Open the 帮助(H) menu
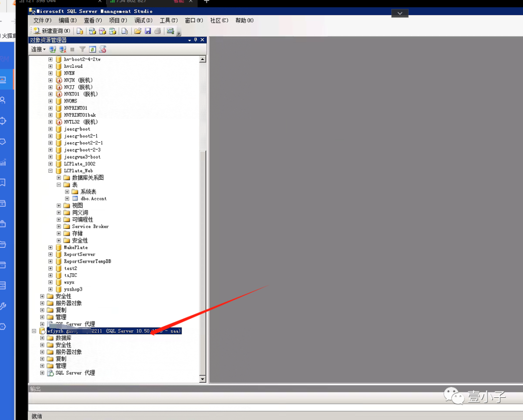The height and width of the screenshot is (420, 523). (x=245, y=20)
